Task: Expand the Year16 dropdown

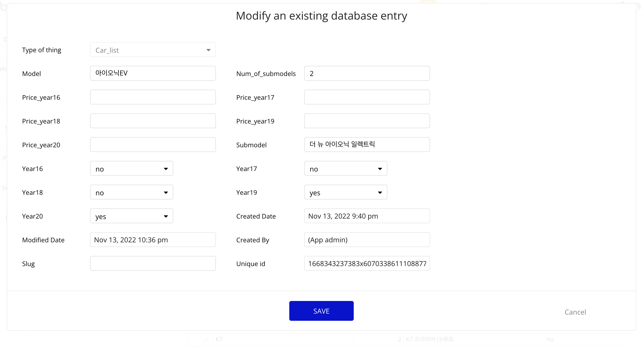Action: tap(131, 169)
